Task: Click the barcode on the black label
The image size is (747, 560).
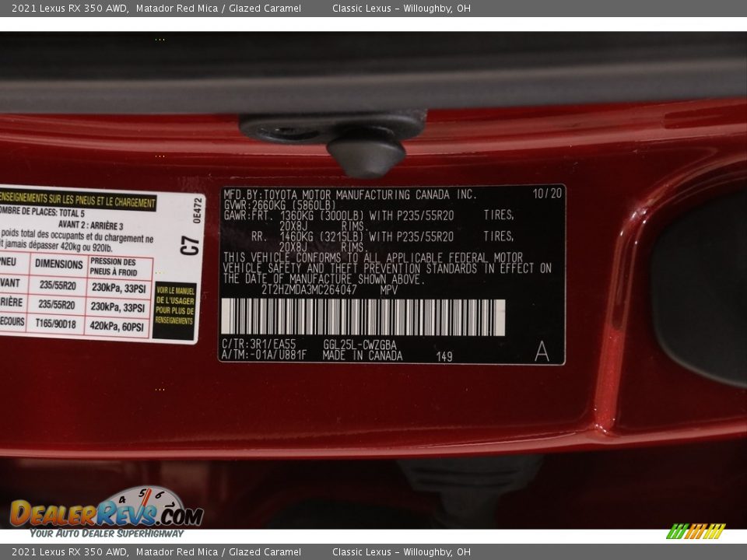Action: (363, 317)
